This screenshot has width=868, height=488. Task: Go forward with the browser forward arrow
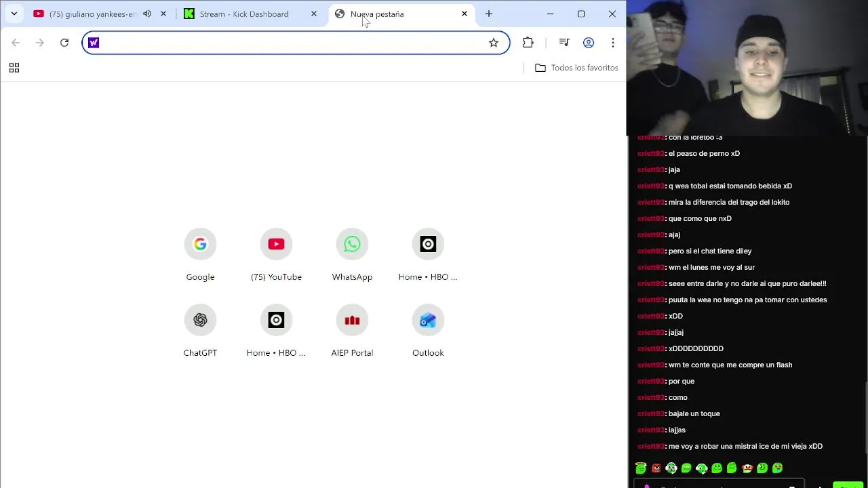(x=40, y=43)
